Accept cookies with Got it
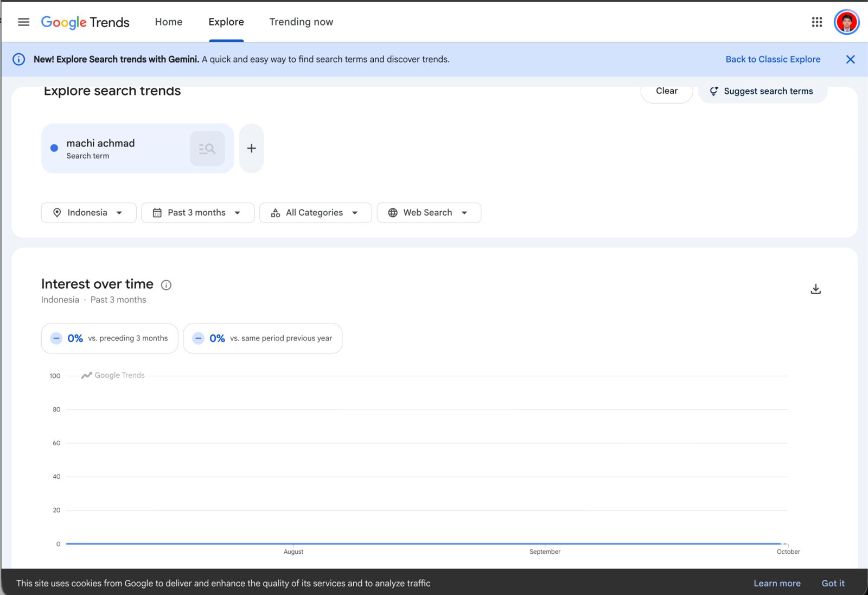Image resolution: width=868 pixels, height=595 pixels. [x=833, y=584]
